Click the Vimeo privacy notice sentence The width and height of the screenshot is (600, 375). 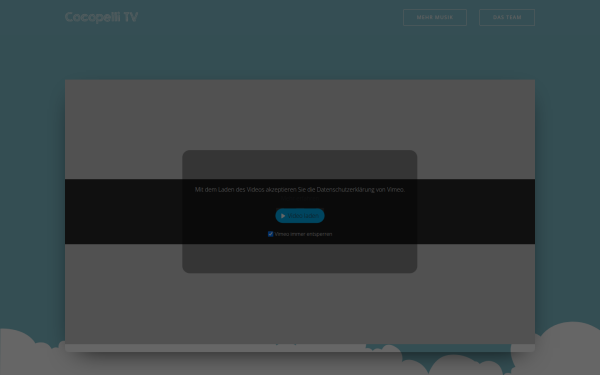[300, 189]
